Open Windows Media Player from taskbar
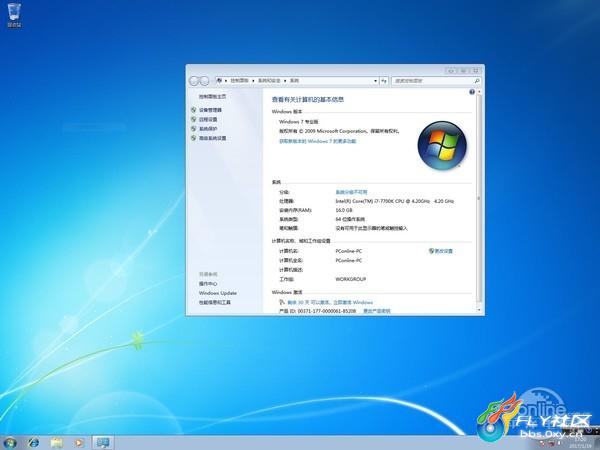Screen dimensions: 600x450 79,443
